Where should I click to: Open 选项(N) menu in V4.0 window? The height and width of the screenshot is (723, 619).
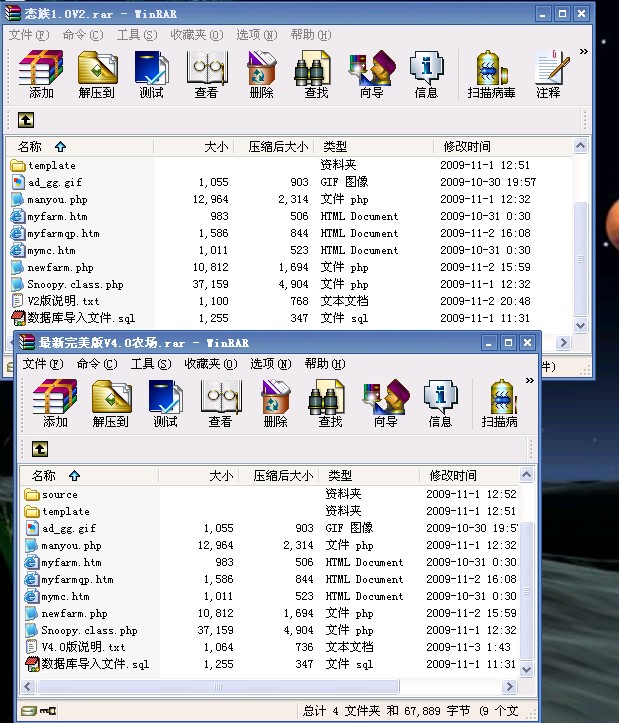tap(271, 364)
